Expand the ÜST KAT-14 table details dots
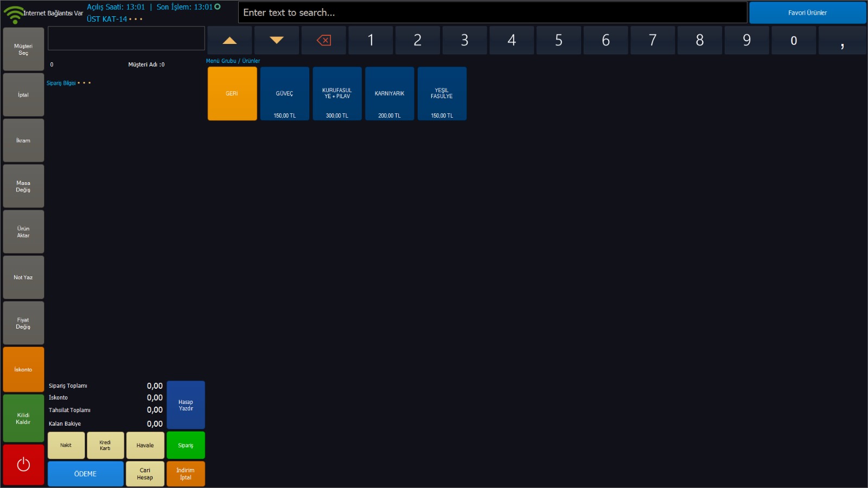868x488 pixels. pyautogui.click(x=136, y=20)
